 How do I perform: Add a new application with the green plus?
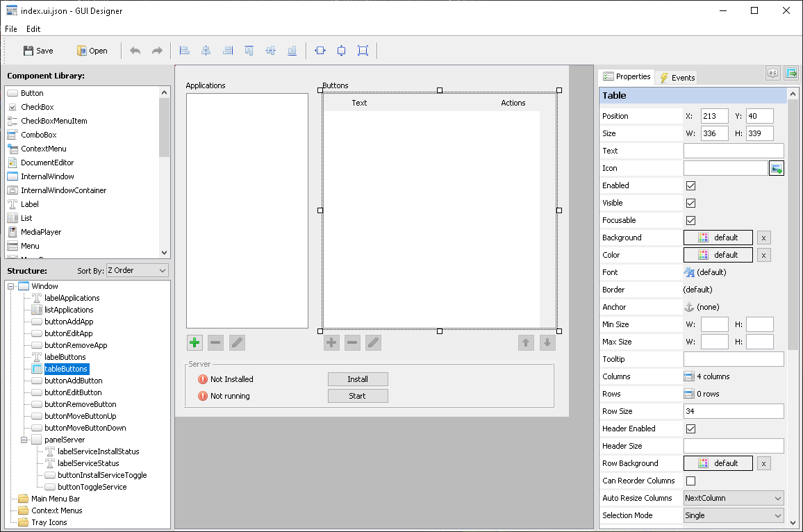194,342
